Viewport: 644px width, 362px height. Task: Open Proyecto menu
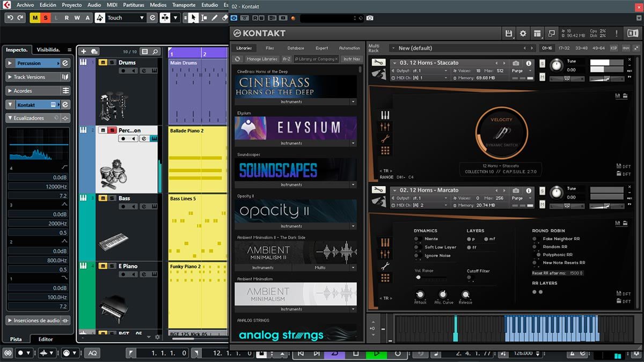tap(72, 5)
